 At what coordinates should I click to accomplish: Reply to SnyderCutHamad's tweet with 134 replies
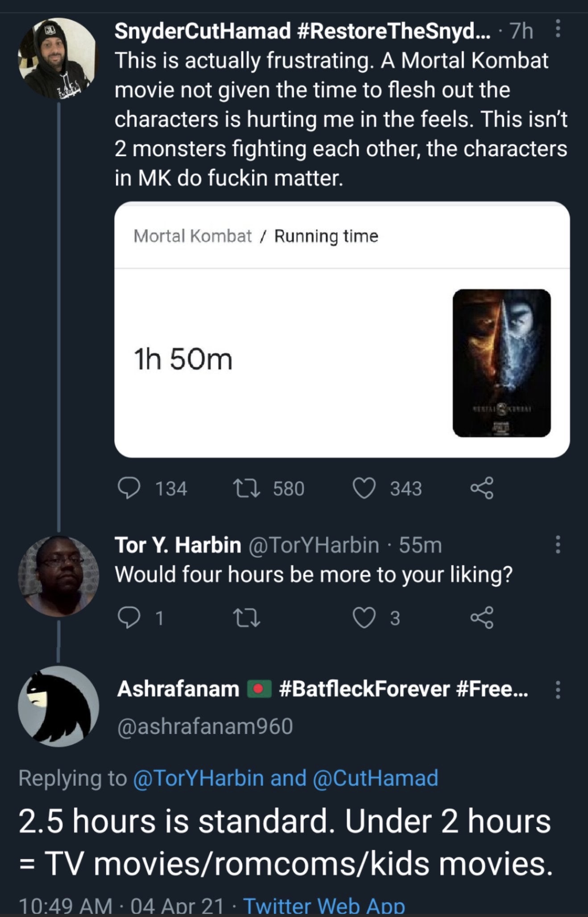click(x=129, y=488)
